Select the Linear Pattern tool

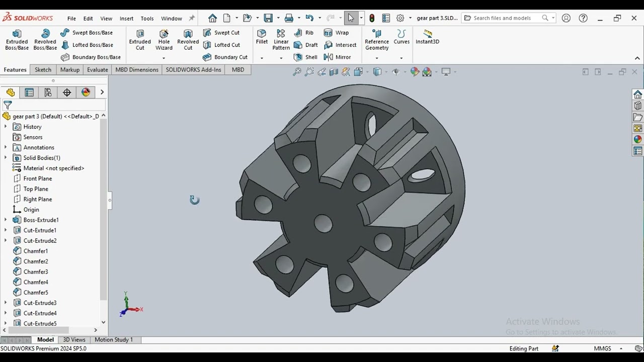[x=281, y=40]
